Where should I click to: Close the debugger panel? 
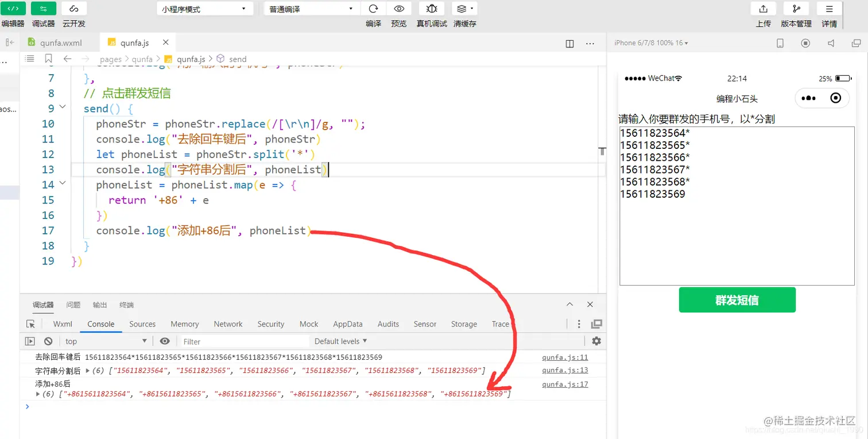click(x=590, y=305)
